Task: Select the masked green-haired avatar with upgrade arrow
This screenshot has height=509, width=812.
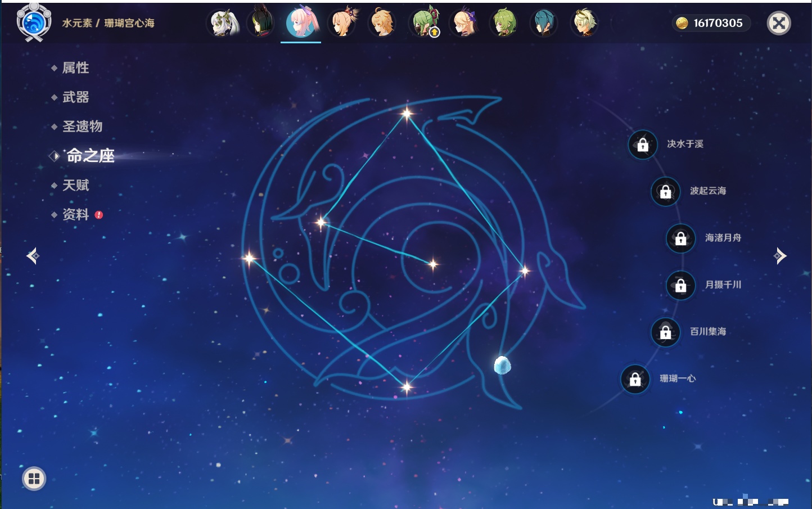Action: point(424,23)
